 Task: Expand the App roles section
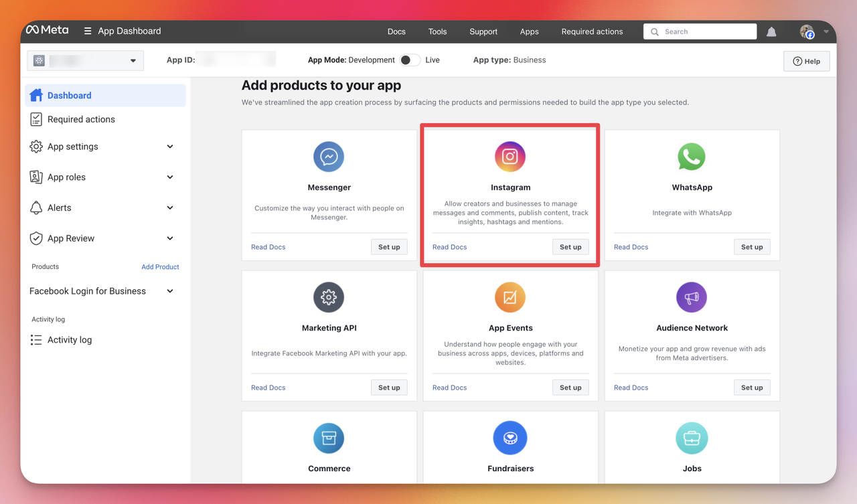pyautogui.click(x=170, y=177)
